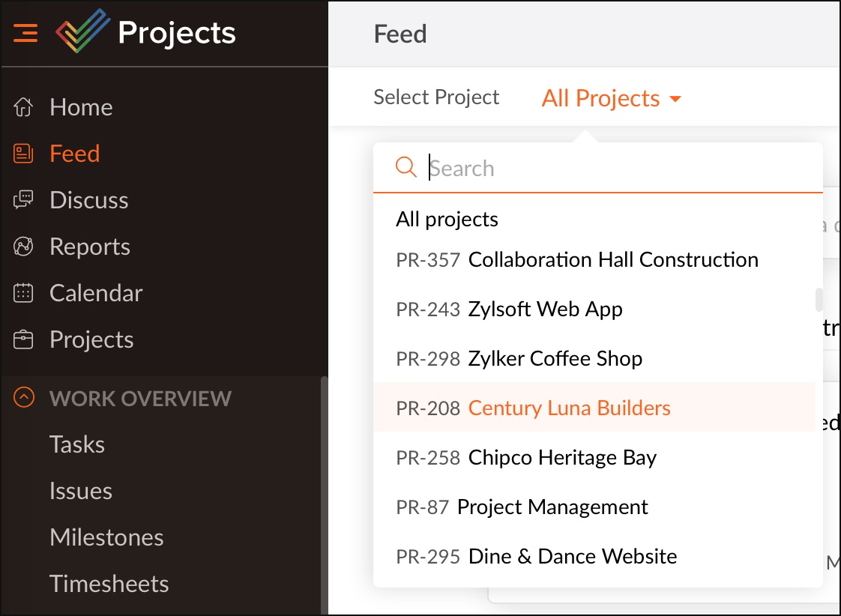Open the Discuss chat bubble icon
Viewport: 841px width, 616px height.
click(24, 200)
